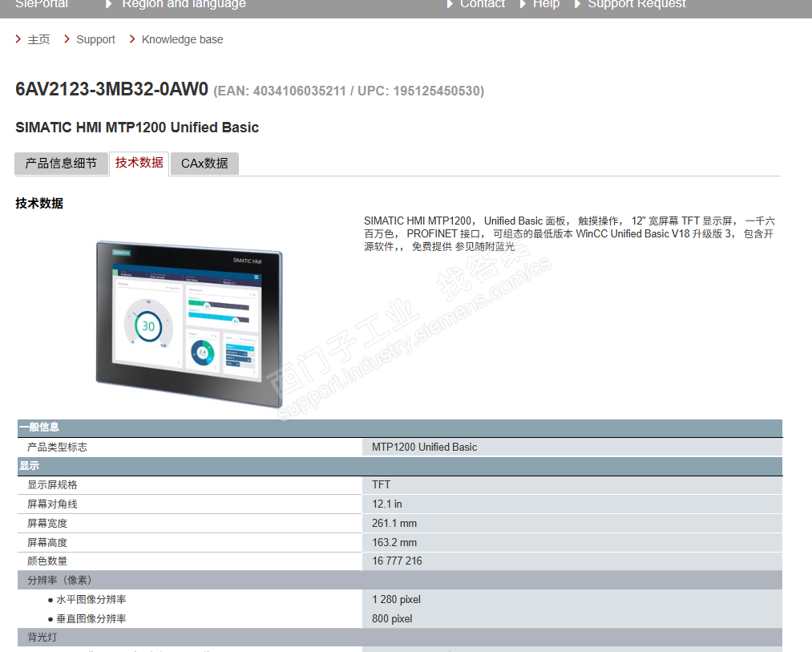812x652 pixels.
Task: Select SIMATIC HMI MTP1200 Unified Basic title
Action: [x=137, y=128]
